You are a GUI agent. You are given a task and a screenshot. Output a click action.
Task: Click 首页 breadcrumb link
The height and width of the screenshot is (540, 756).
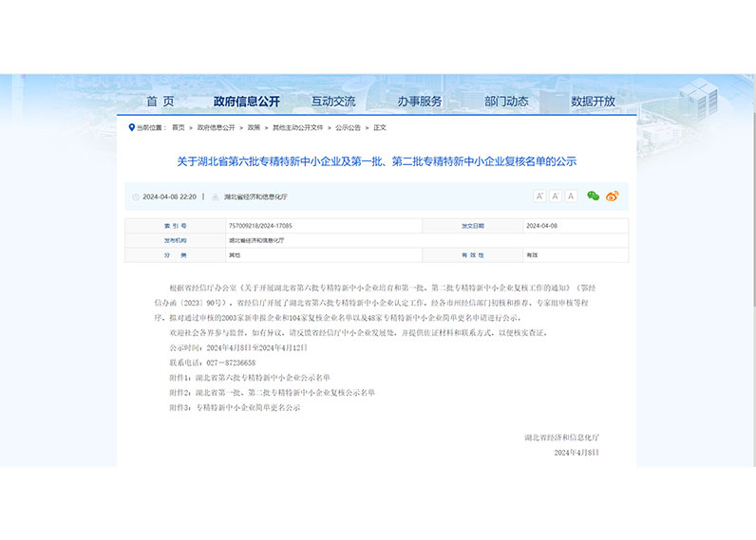pyautogui.click(x=178, y=127)
